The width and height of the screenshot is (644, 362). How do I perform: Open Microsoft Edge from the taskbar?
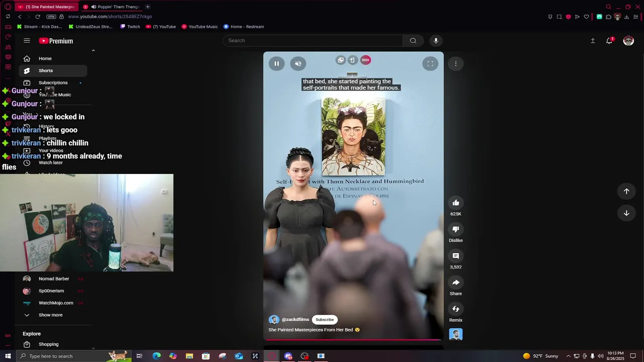click(156, 356)
